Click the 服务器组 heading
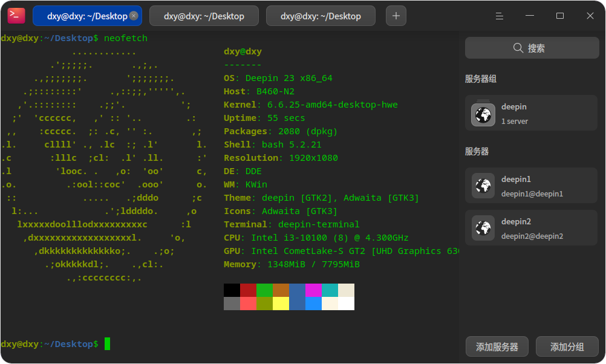This screenshot has width=606, height=364. tap(480, 79)
